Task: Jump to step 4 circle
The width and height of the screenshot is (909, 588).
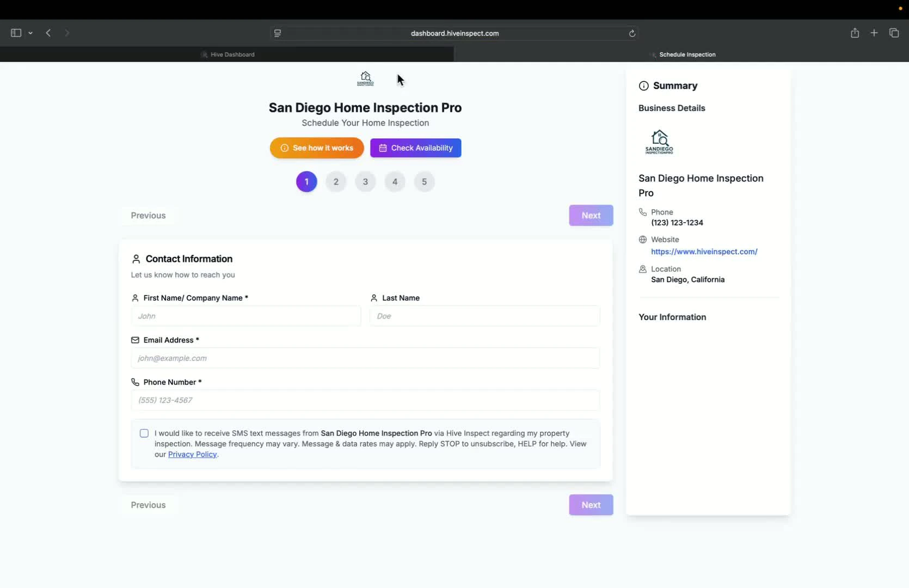Action: click(395, 182)
